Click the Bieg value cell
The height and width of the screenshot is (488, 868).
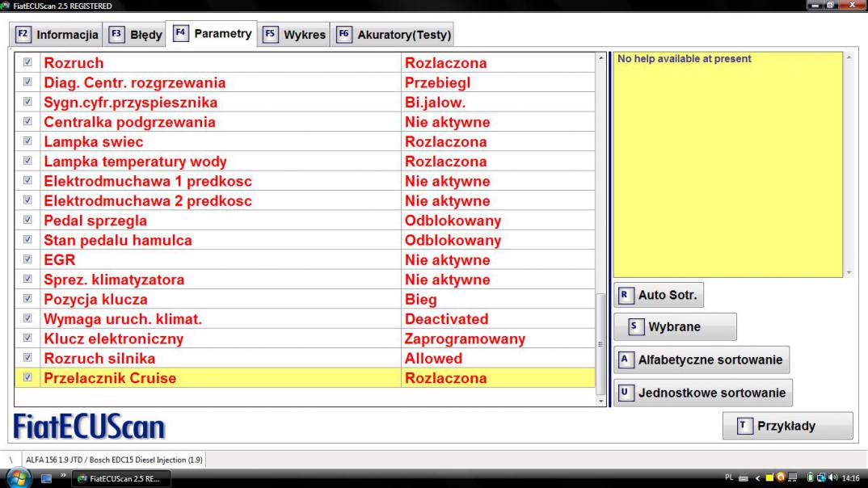498,299
